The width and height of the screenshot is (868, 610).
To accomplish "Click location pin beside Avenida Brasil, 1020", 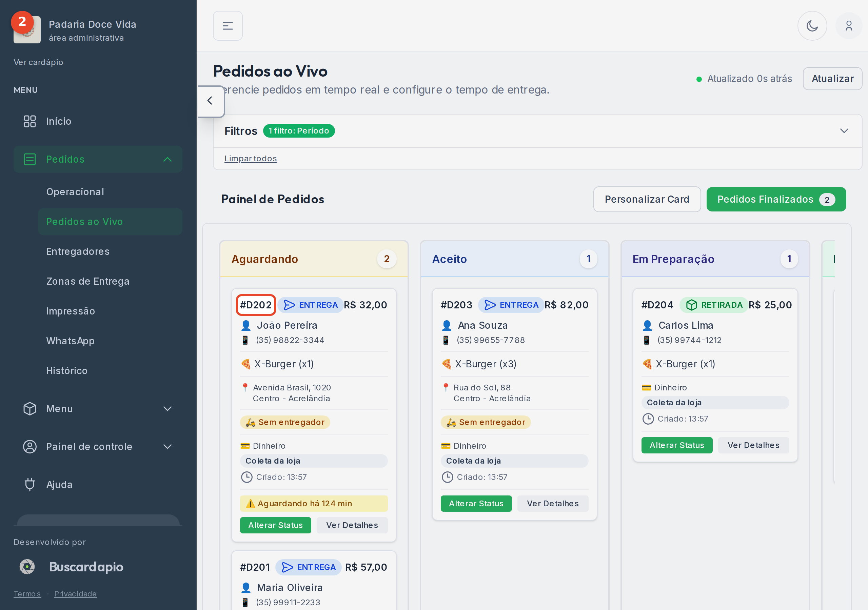I will point(245,387).
